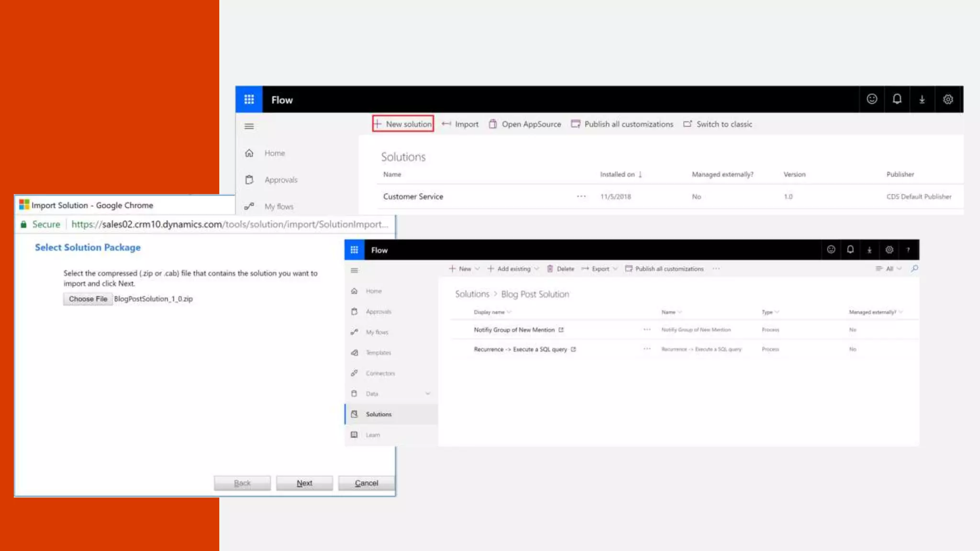
Task: Click the settings gear in top Flow bar
Action: [x=948, y=99]
